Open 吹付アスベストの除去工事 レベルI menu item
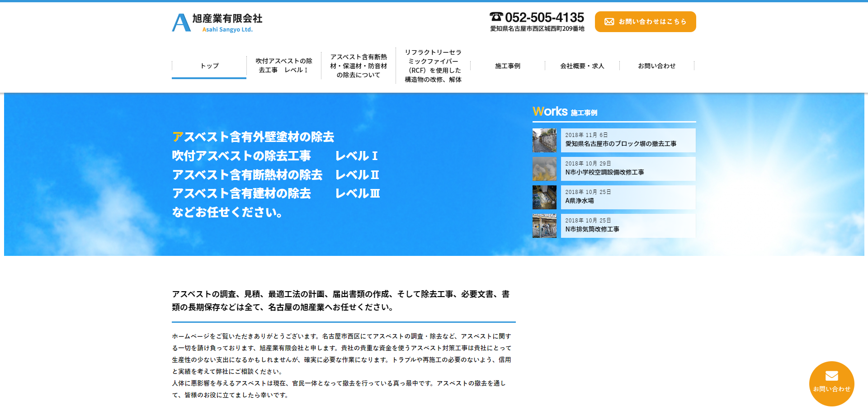The image size is (868, 420). coord(283,66)
